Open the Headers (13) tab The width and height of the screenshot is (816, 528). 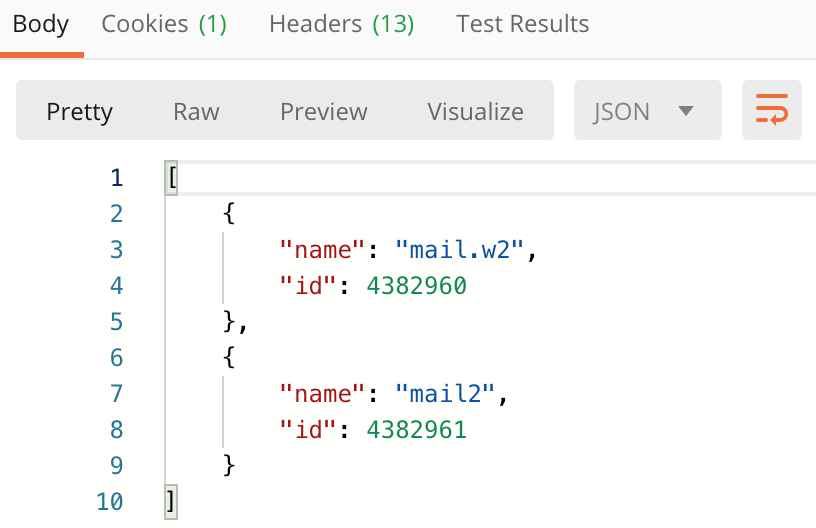[x=341, y=24]
